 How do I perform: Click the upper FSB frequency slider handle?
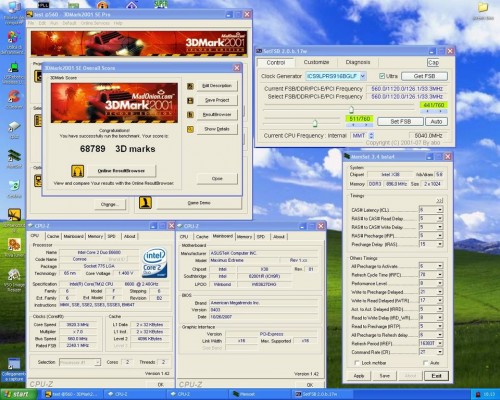(x=351, y=109)
